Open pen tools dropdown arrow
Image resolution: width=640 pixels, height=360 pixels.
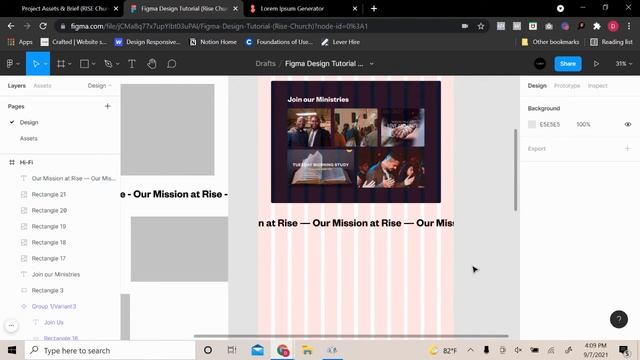click(x=118, y=64)
